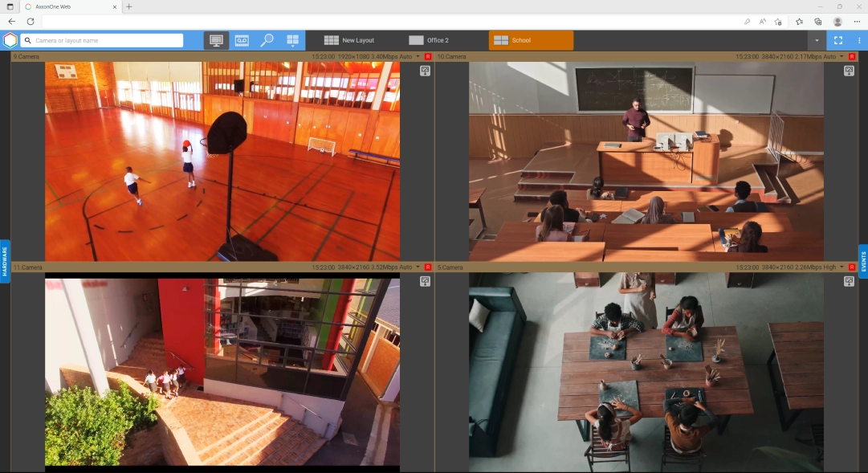Click the 5.Camera title label
This screenshot has width=868, height=473.
pos(450,267)
